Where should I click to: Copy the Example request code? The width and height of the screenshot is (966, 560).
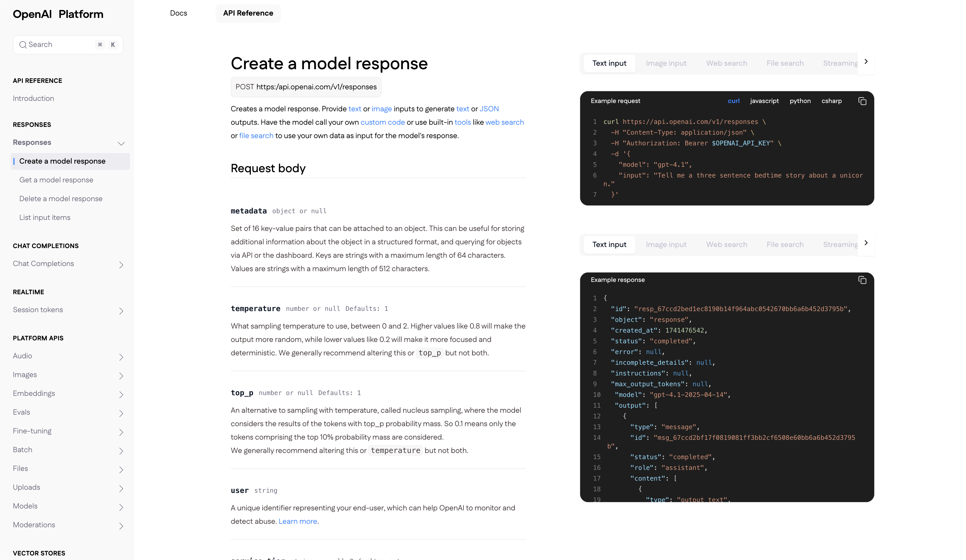862,101
